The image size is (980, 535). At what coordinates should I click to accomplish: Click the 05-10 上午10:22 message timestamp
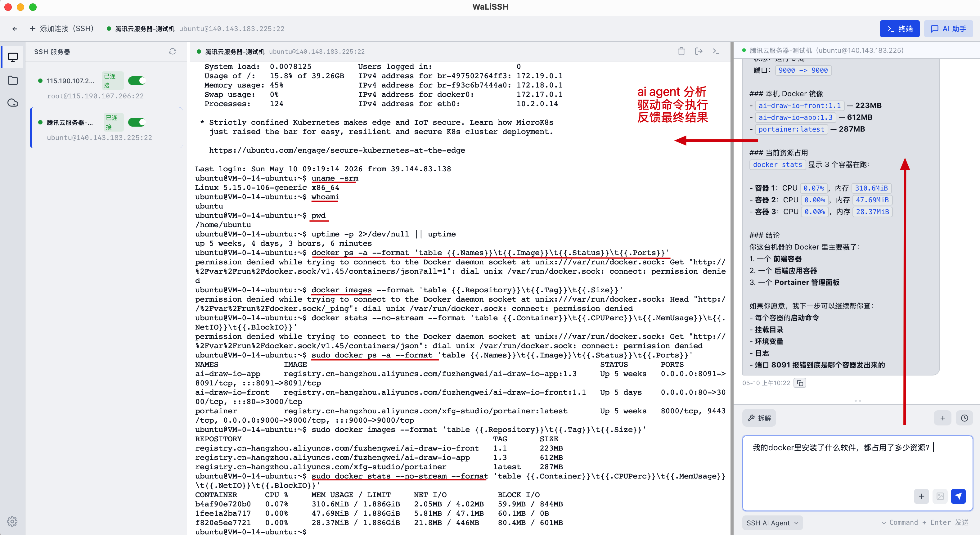pos(766,383)
